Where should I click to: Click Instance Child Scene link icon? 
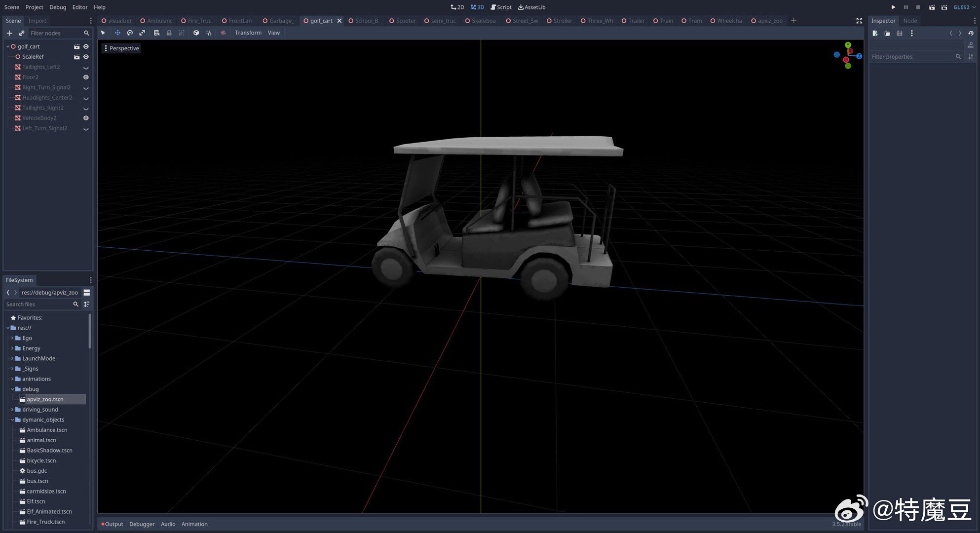[x=21, y=33]
